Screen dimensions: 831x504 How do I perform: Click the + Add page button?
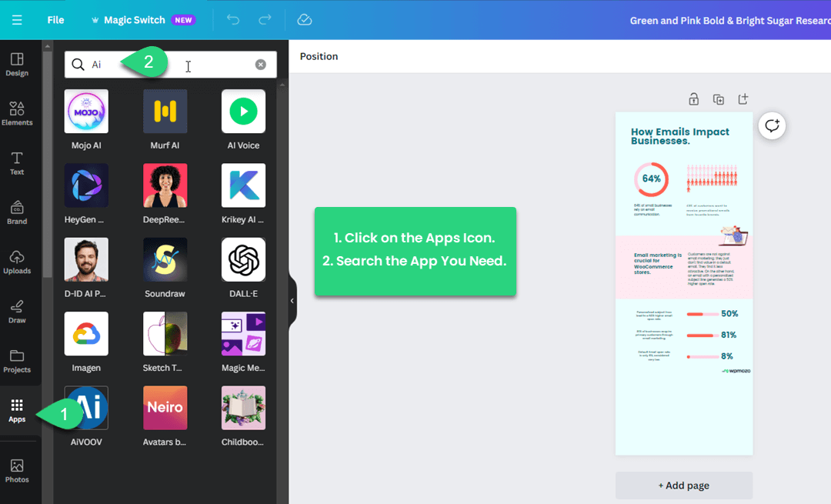684,486
